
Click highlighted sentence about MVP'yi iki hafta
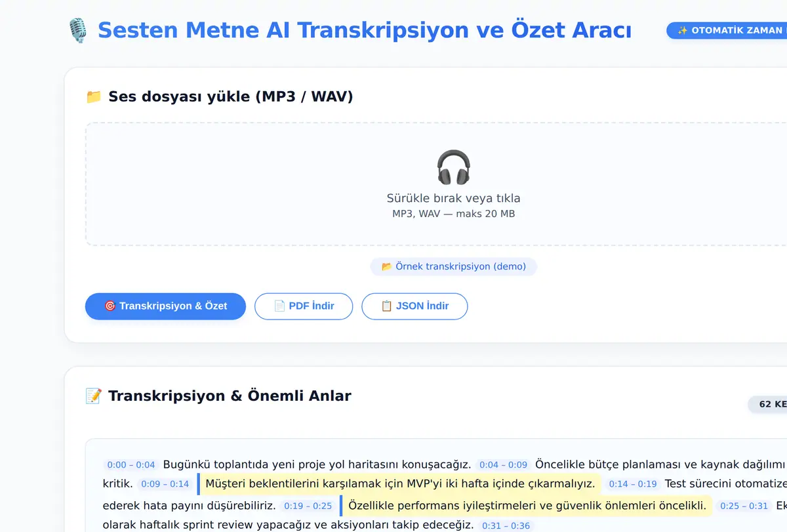(x=399, y=485)
